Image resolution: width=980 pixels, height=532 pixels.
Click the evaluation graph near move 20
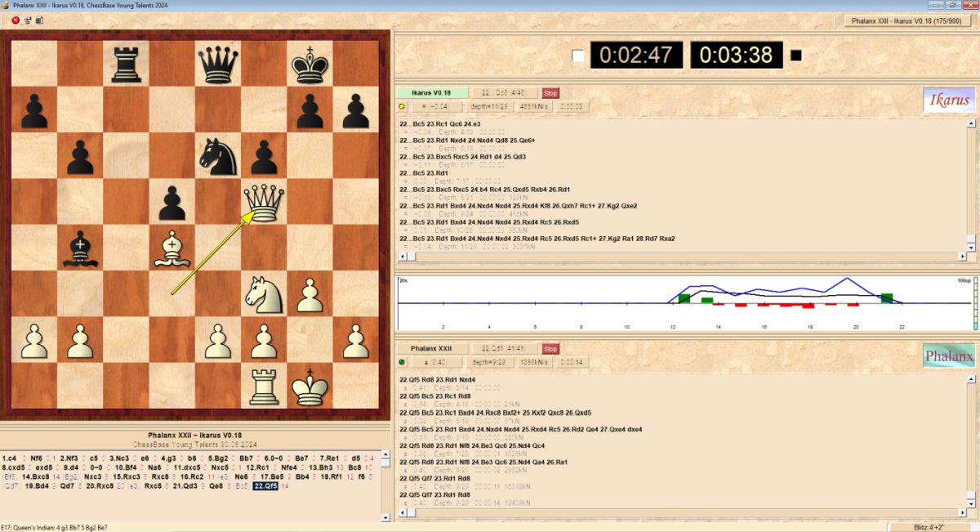(x=856, y=302)
